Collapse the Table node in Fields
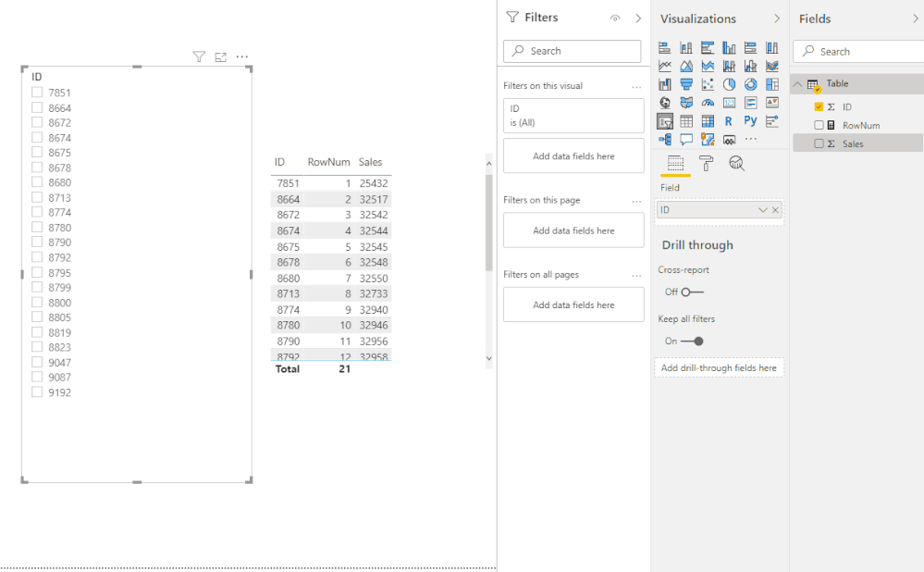This screenshot has height=572, width=924. (797, 84)
